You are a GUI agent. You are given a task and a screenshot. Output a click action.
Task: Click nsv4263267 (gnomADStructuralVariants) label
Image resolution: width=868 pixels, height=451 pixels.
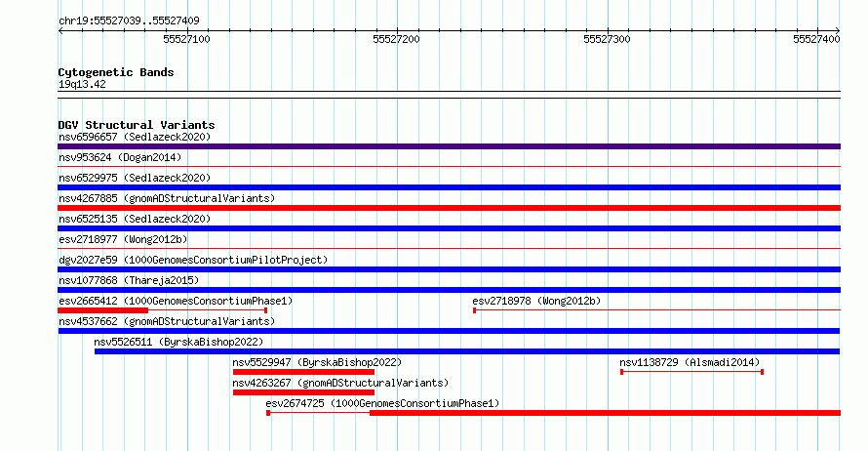point(340,383)
